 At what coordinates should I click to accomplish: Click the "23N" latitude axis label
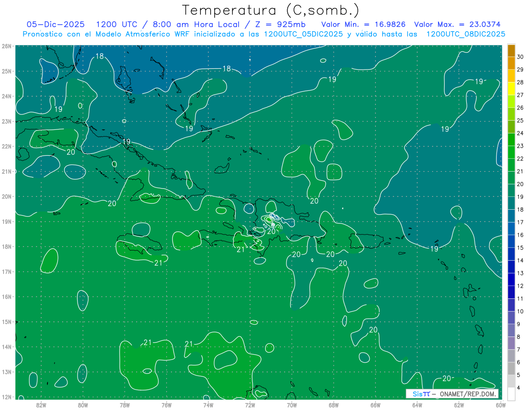[x=7, y=121]
